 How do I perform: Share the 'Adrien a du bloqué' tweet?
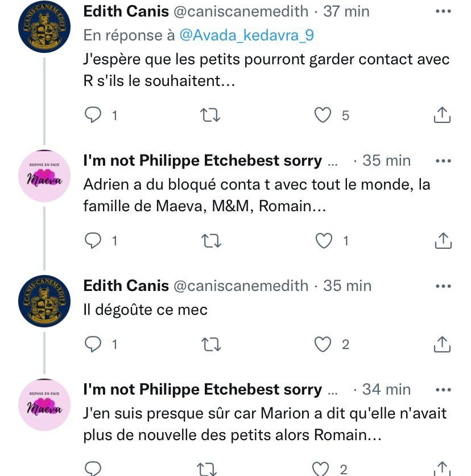point(443,241)
